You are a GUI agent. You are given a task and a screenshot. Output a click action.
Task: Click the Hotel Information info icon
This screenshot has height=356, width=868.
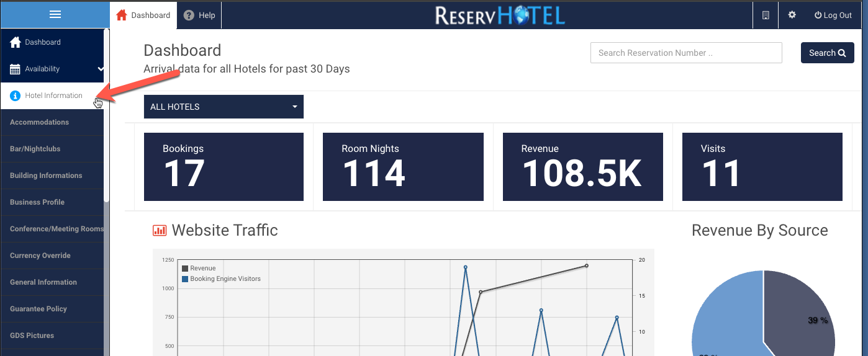pos(16,96)
